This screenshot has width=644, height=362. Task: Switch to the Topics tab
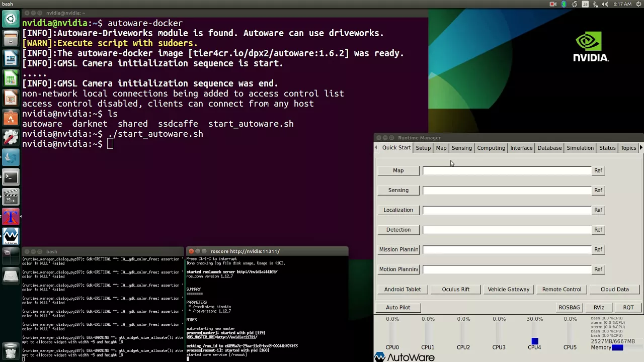click(x=628, y=148)
